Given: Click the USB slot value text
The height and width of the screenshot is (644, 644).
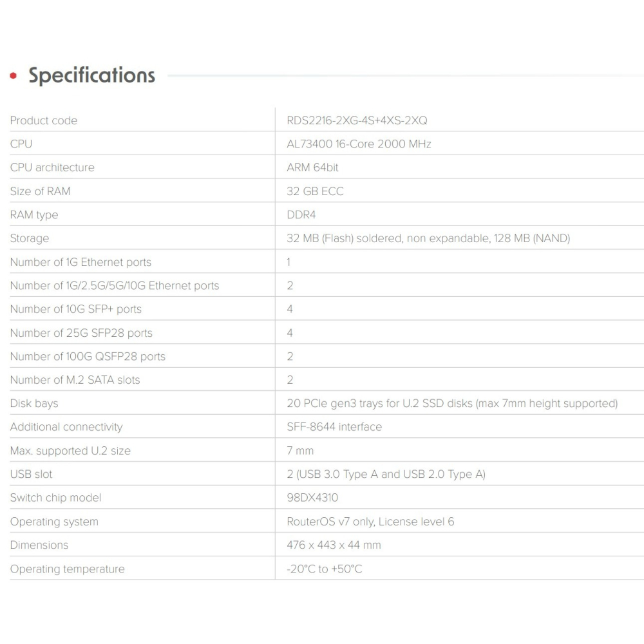Looking at the screenshot, I should (386, 474).
